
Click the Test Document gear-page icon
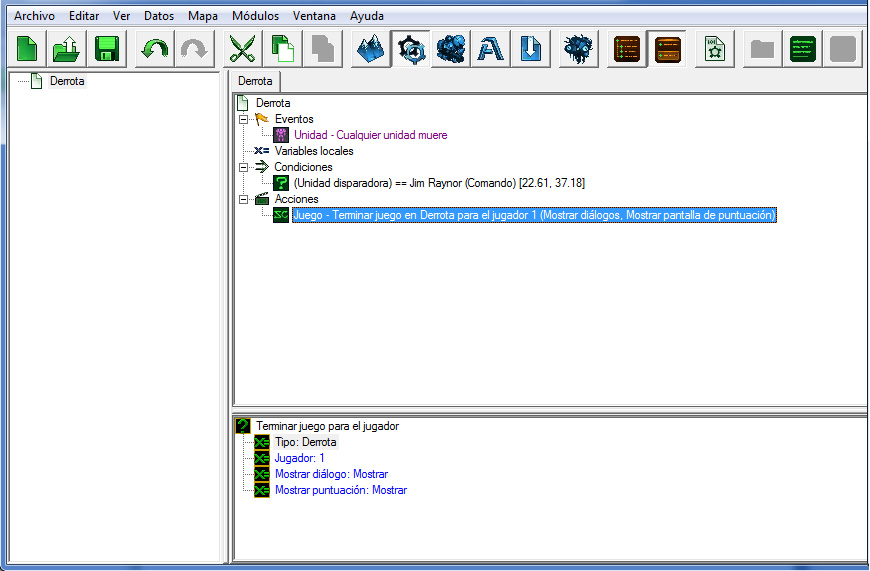(x=715, y=49)
